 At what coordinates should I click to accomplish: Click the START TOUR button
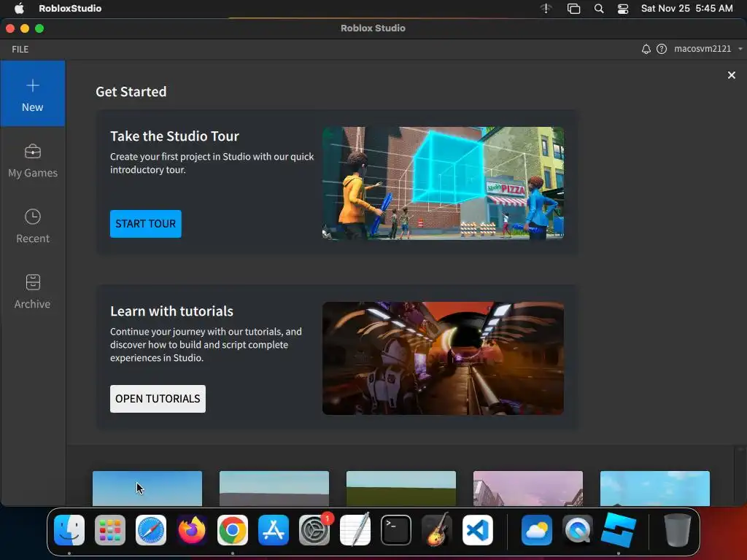(x=145, y=223)
